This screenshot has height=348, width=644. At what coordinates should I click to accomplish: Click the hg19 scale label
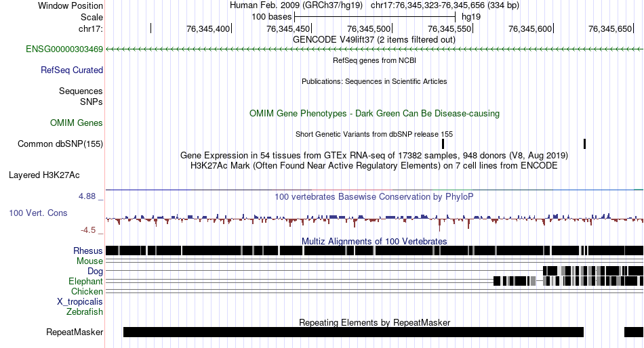pyautogui.click(x=471, y=17)
